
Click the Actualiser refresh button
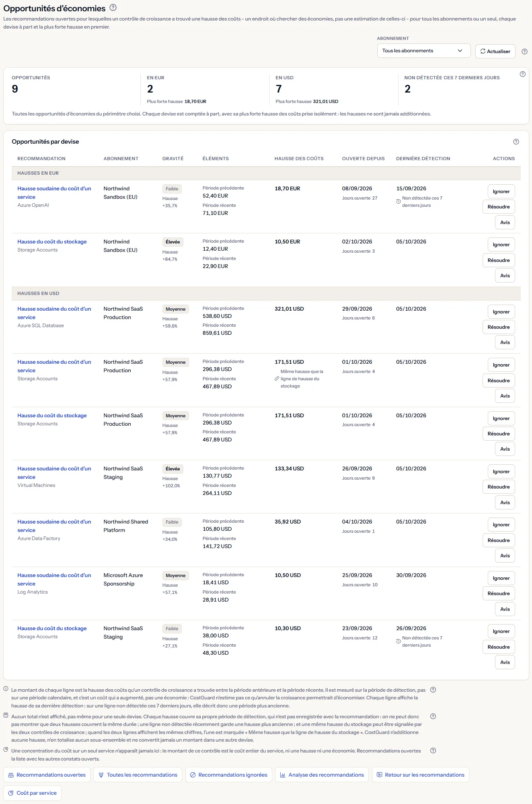coord(495,52)
